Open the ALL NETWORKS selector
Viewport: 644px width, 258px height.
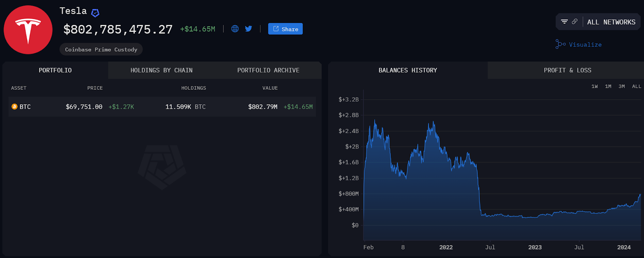(611, 22)
